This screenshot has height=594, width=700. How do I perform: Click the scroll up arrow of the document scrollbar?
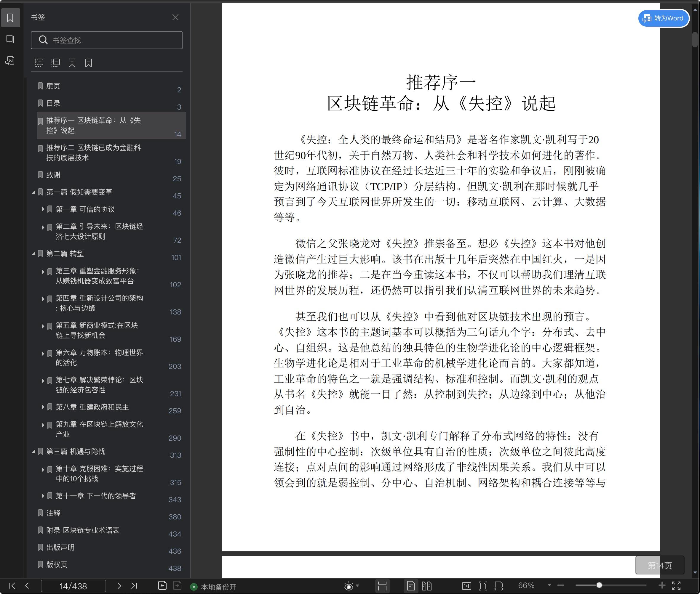click(x=695, y=10)
